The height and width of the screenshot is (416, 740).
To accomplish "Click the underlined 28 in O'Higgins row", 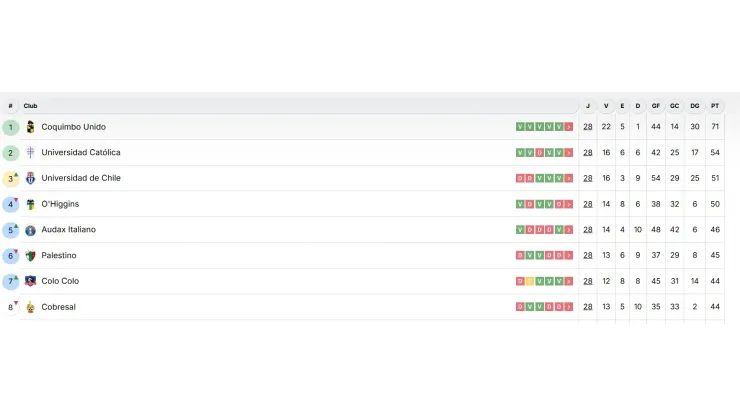I will click(588, 204).
